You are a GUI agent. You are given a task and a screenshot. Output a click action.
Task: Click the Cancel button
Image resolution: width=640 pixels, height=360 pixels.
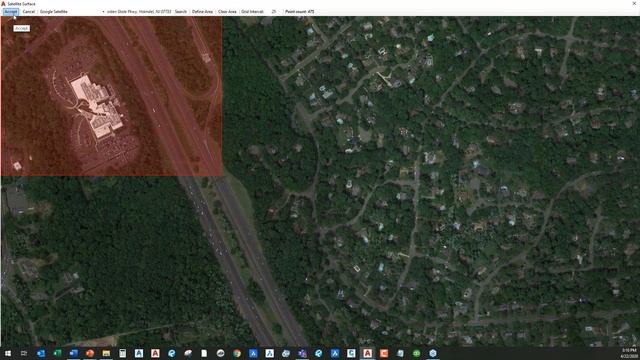(x=29, y=11)
